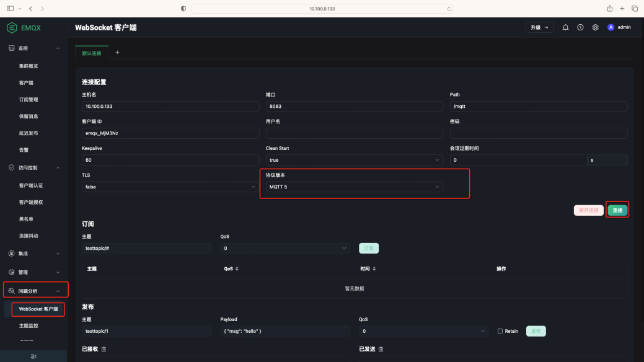The width and height of the screenshot is (644, 362).
Task: Open 主题监控 in the sidebar
Action: (x=29, y=325)
